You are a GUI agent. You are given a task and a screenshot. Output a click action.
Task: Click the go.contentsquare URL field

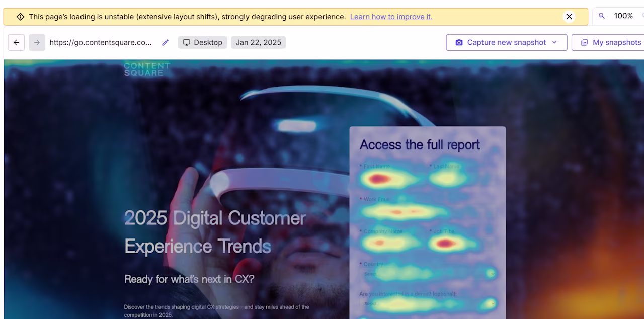pyautogui.click(x=101, y=42)
